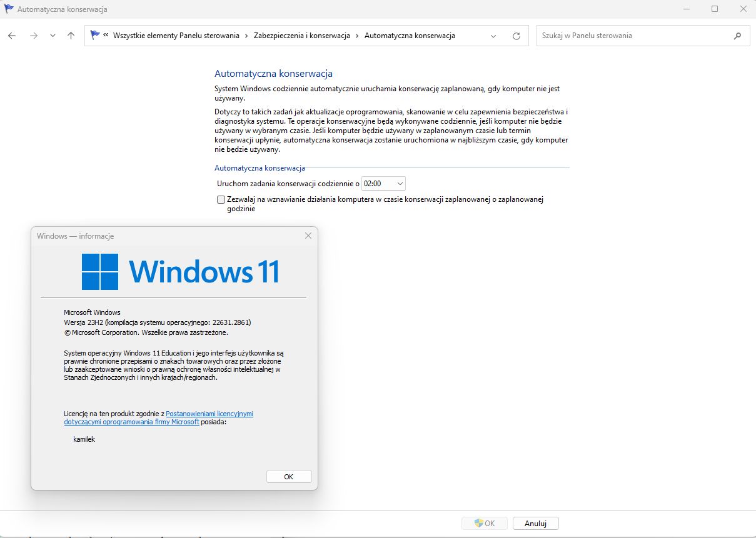
Task: Close the Windows informacje dialog
Action: click(308, 236)
